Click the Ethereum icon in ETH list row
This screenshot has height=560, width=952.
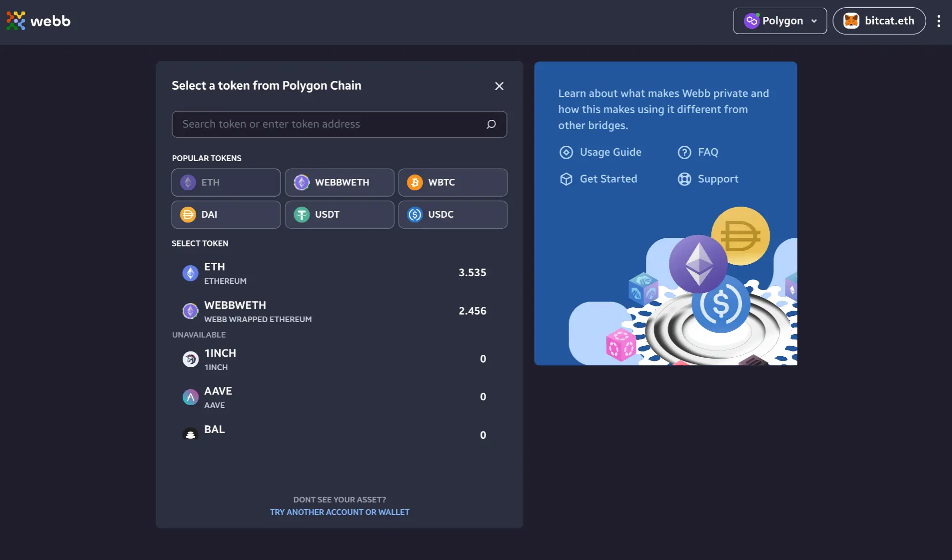tap(190, 273)
